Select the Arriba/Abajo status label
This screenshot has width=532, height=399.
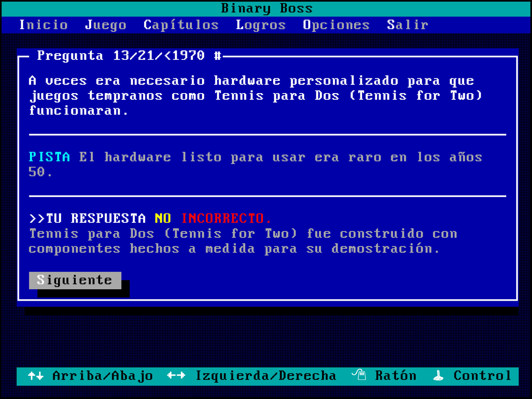coord(103,376)
